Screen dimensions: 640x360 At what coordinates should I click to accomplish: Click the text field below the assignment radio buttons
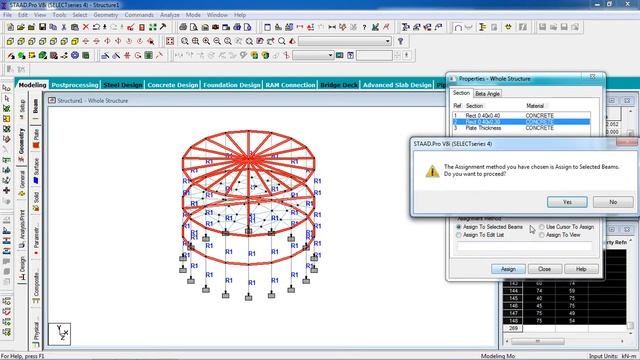(x=524, y=246)
